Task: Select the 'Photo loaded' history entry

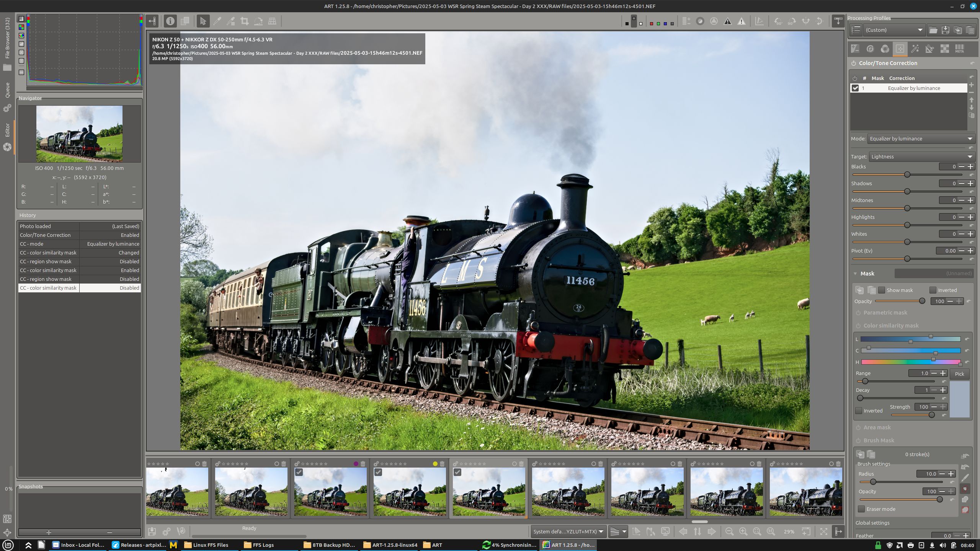Action: click(x=80, y=226)
